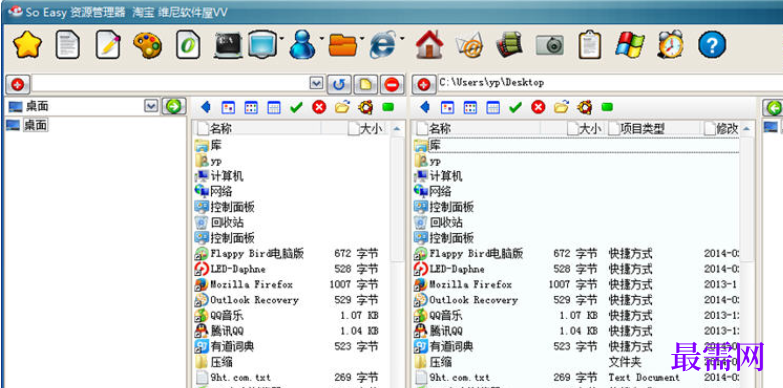Select 腾讯QQ in the right file list

pyautogui.click(x=446, y=331)
